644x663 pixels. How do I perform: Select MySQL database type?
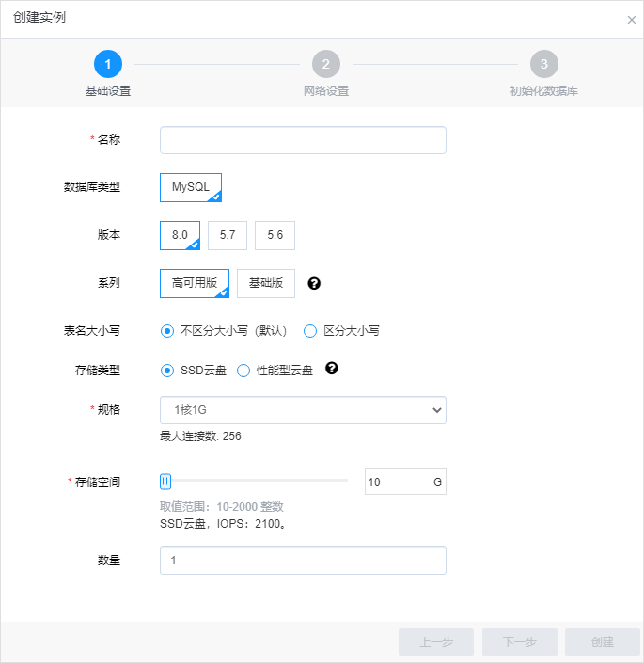191,187
